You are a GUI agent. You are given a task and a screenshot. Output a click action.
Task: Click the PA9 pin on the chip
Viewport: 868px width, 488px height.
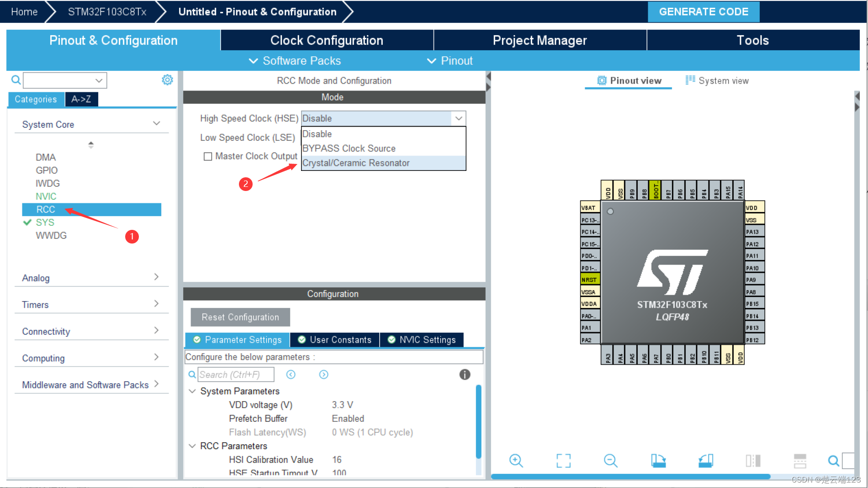[x=755, y=280]
